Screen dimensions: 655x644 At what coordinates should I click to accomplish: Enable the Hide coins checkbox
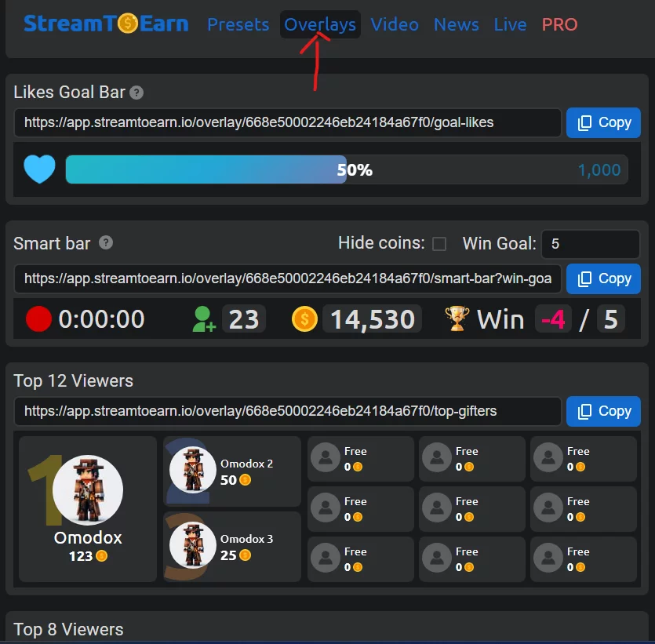(439, 243)
